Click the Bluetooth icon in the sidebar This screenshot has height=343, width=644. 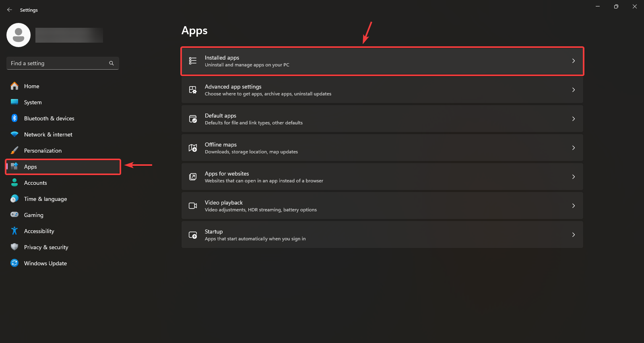[14, 118]
